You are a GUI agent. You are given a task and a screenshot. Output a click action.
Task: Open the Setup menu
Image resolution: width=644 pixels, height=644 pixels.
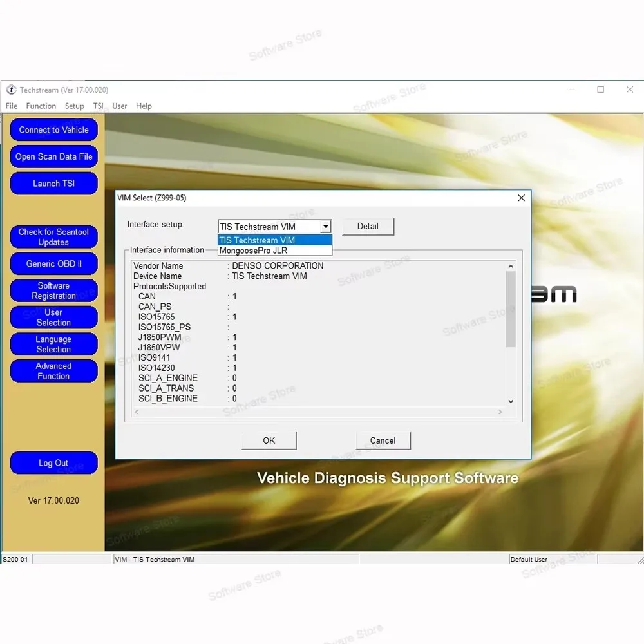pyautogui.click(x=74, y=106)
